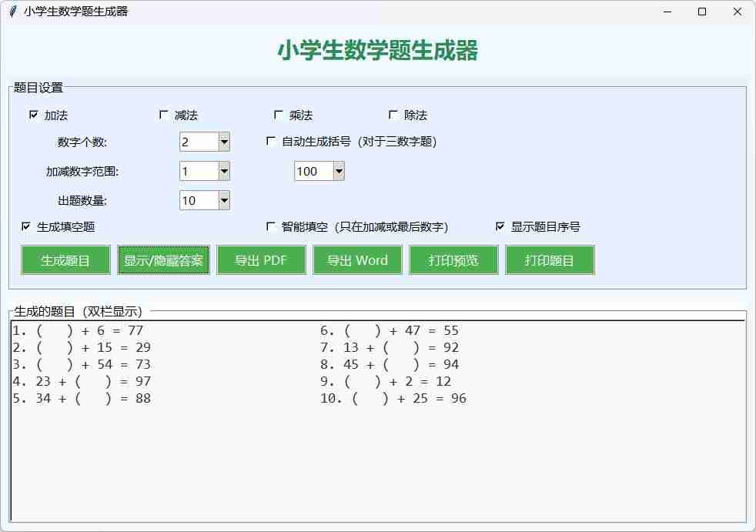Uncheck the 加法 checkbox
Screen dimensions: 756x532
(x=33, y=115)
